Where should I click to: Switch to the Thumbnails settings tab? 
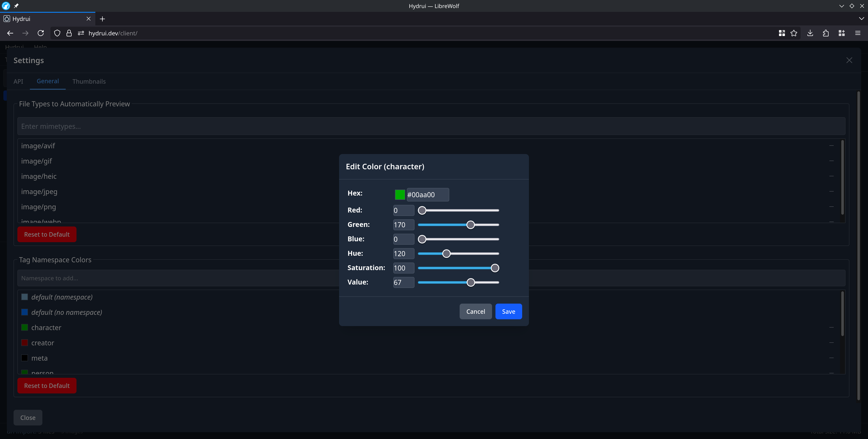tap(89, 82)
